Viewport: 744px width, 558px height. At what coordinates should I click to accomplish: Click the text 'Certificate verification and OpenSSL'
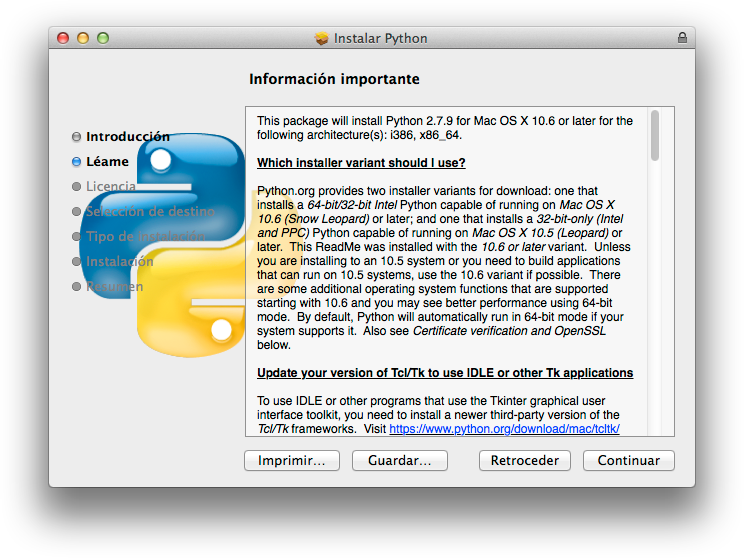[510, 331]
